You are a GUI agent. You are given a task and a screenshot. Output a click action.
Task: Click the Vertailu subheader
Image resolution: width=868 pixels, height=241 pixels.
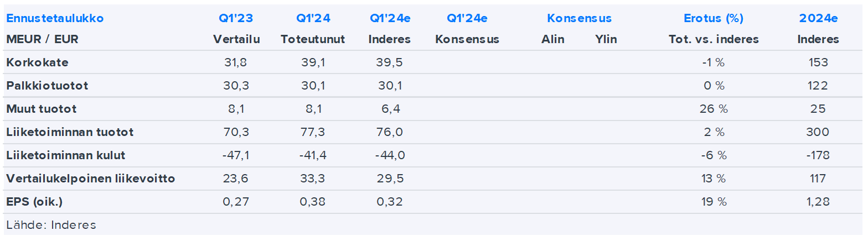point(236,39)
